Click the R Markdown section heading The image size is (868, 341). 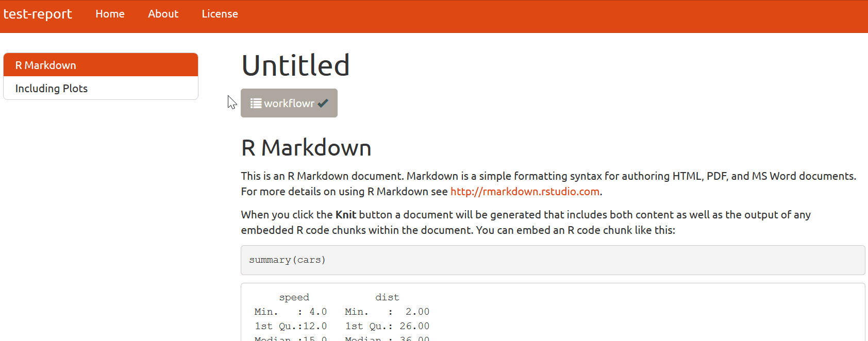[x=306, y=148]
